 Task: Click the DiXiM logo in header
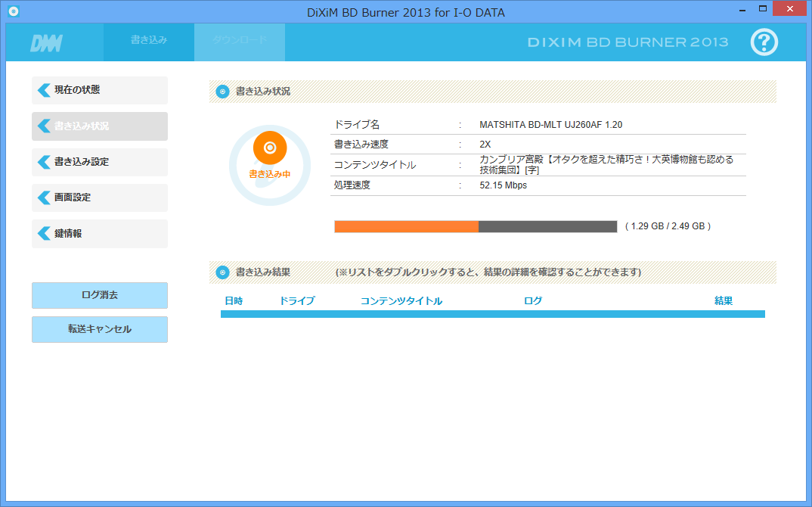(46, 43)
